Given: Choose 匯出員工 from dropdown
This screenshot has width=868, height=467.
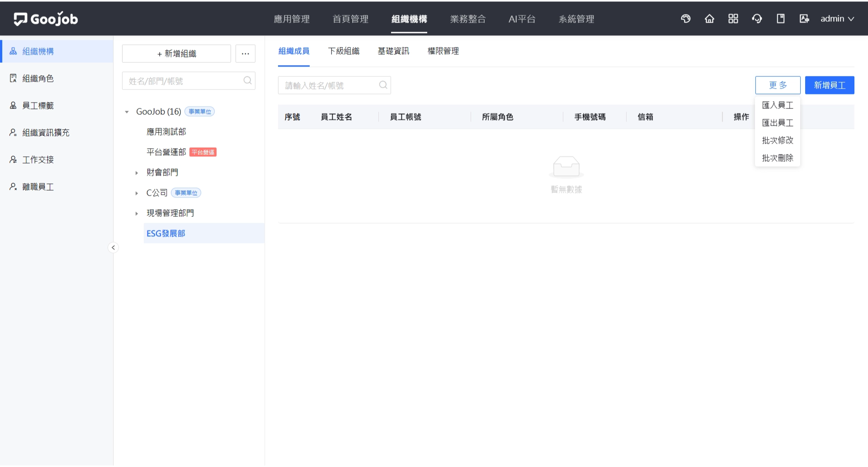Looking at the screenshot, I should 778,122.
